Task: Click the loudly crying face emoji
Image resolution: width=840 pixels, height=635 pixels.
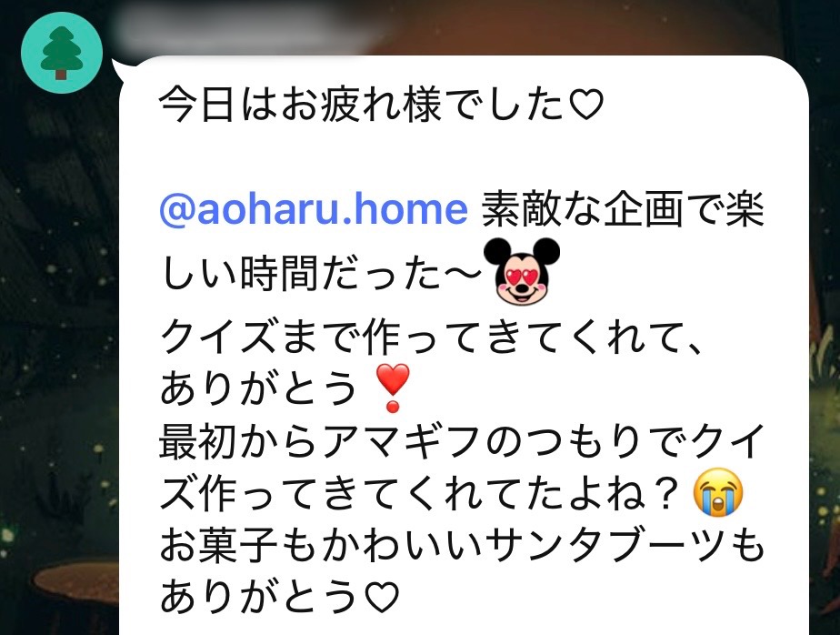Action: [718, 492]
